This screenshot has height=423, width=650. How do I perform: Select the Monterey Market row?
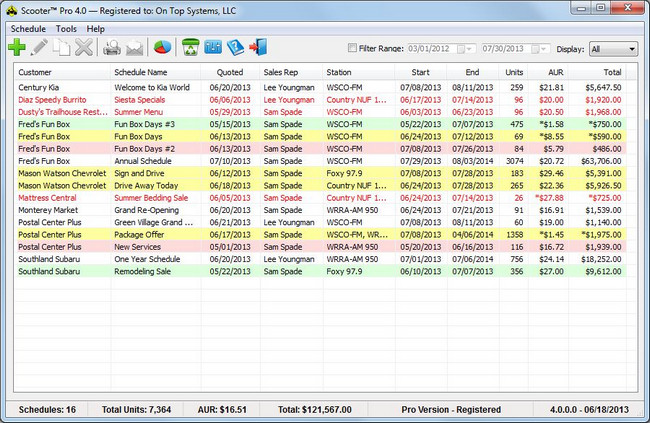coord(320,210)
